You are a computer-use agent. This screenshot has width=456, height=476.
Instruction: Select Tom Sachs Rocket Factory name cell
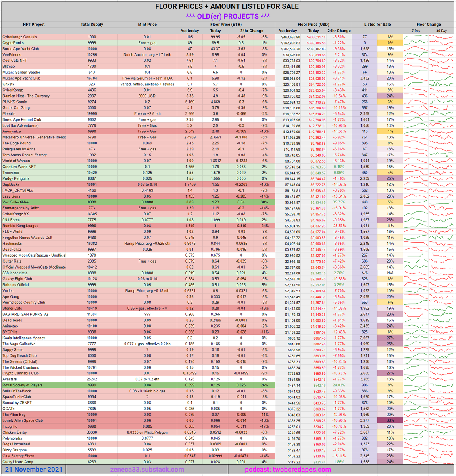pyautogui.click(x=25, y=155)
